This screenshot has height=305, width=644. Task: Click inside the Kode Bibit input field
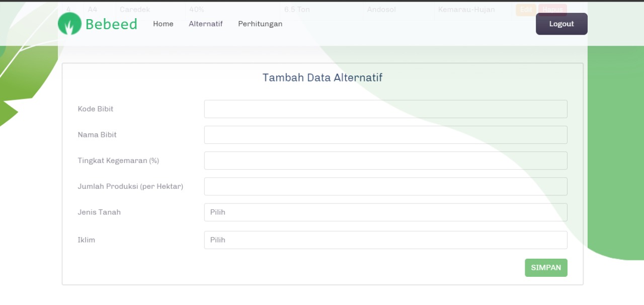385,109
